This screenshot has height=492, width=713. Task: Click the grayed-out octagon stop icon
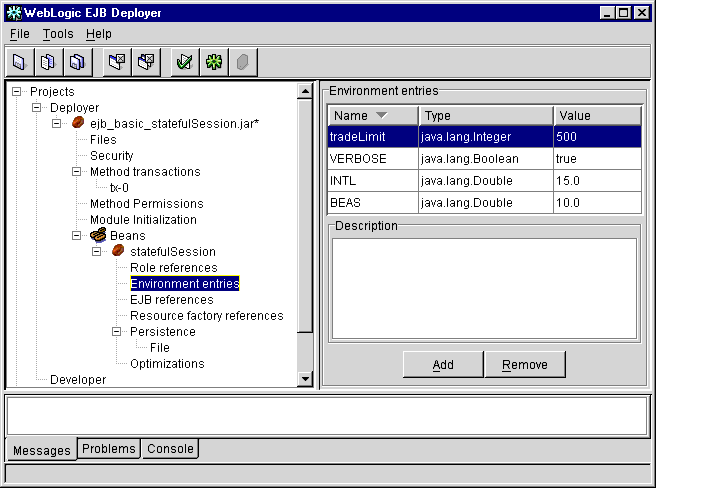(x=241, y=62)
